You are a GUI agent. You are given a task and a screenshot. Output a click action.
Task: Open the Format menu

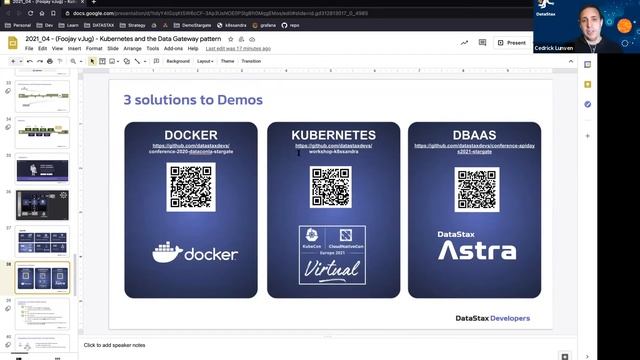click(94, 49)
